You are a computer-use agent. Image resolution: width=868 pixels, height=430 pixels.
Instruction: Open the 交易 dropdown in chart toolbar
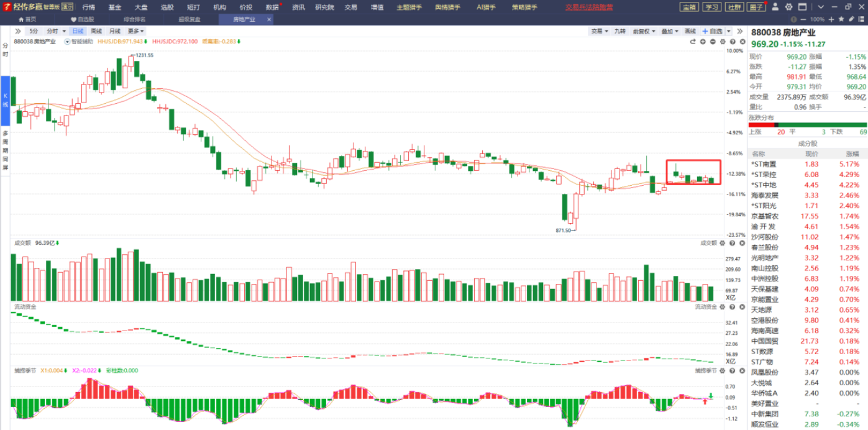(x=599, y=31)
